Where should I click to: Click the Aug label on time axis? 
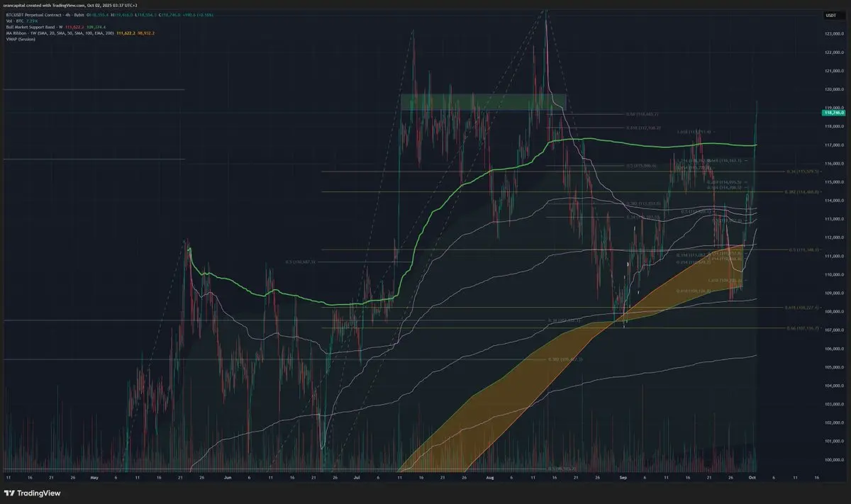click(x=489, y=478)
